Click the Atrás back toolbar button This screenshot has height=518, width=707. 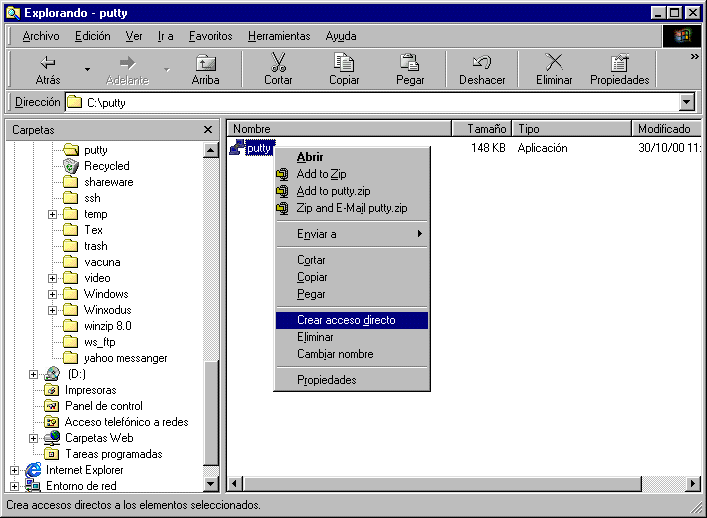click(x=47, y=69)
